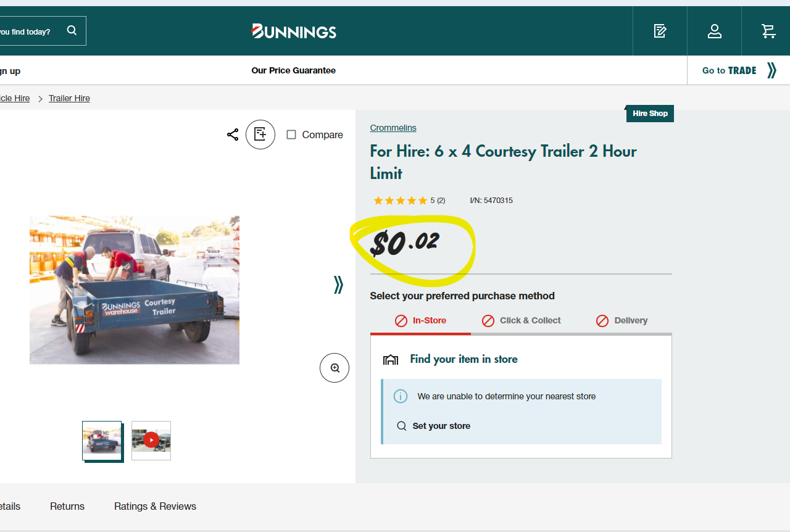Click the info icon in store notice
The height and width of the screenshot is (532, 790).
401,396
